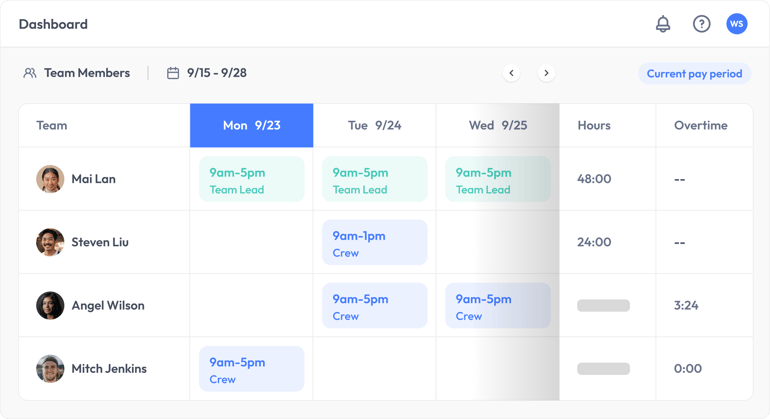
Task: Open Mitch Jenkins's Monday Crew shift
Action: (x=251, y=369)
